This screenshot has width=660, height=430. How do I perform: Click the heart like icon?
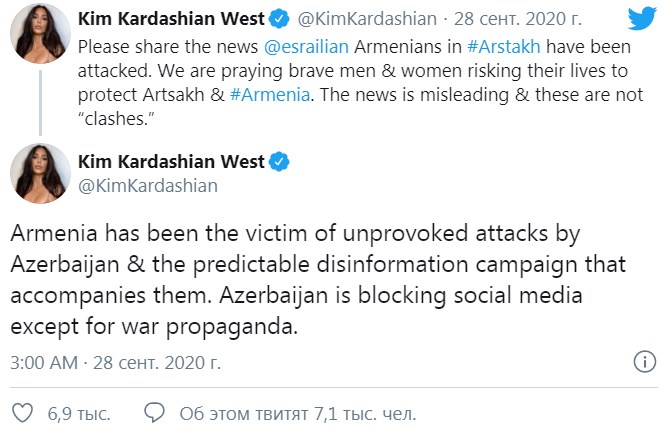coord(19,411)
